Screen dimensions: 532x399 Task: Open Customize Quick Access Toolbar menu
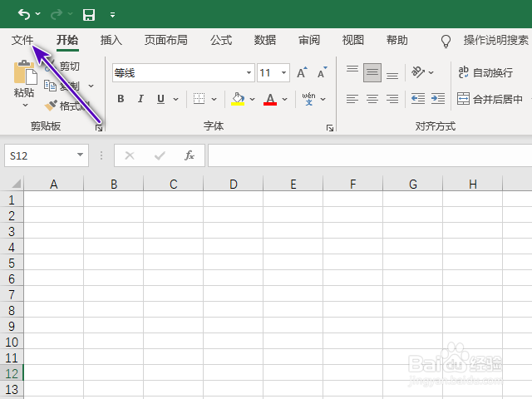click(x=113, y=15)
